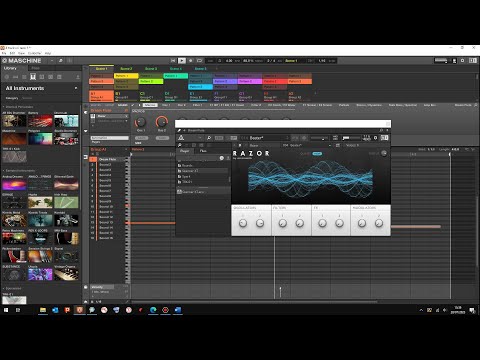Click the first Oscillators knob in Razor
This screenshot has width=480, height=360.
point(243,223)
